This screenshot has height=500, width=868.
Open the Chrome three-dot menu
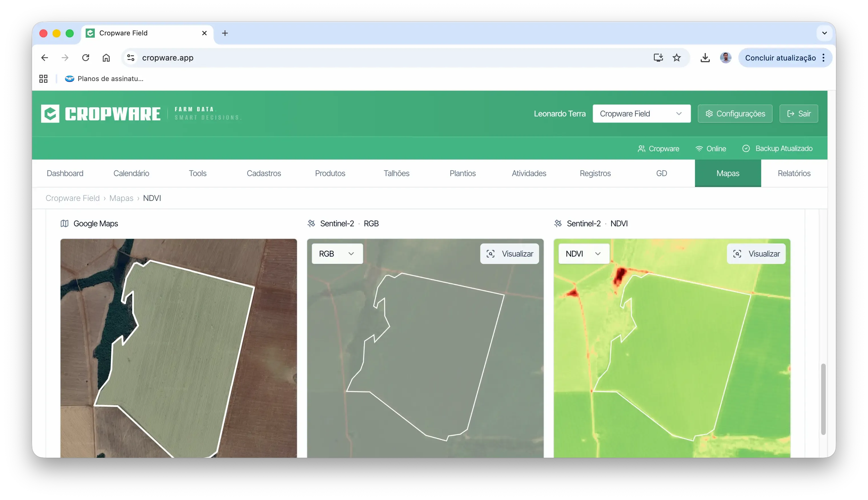823,58
